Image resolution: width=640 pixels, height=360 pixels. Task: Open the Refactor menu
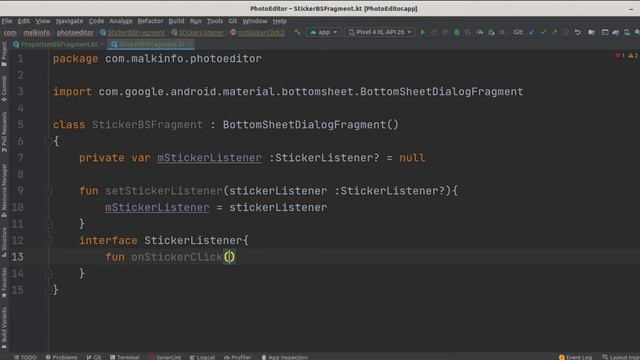point(150,21)
